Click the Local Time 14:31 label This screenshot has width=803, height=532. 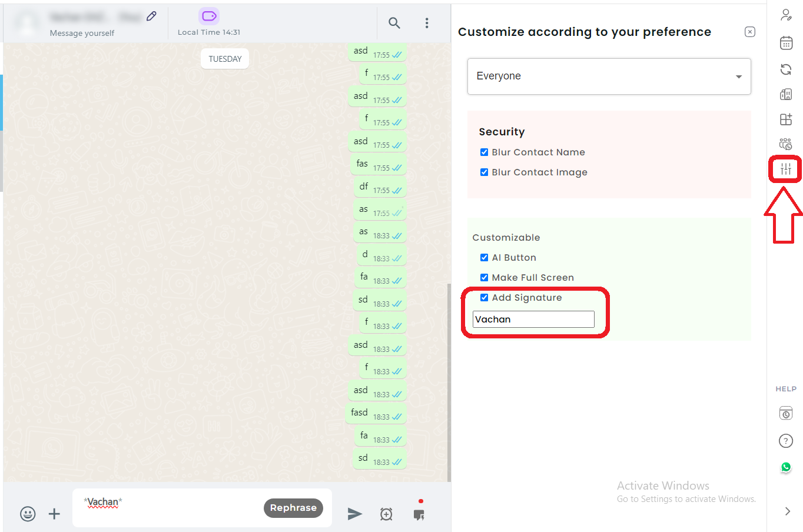pos(209,32)
